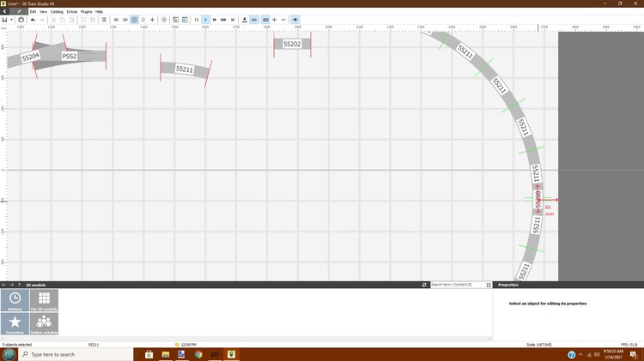The width and height of the screenshot is (644, 361).
Task: Select the PSS2 switch track
Action: [70, 56]
